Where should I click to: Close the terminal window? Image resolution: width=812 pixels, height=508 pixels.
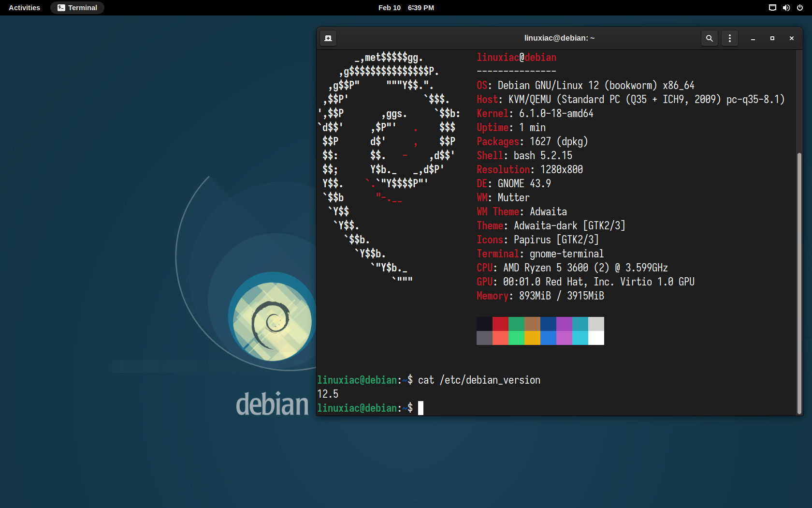coord(792,38)
